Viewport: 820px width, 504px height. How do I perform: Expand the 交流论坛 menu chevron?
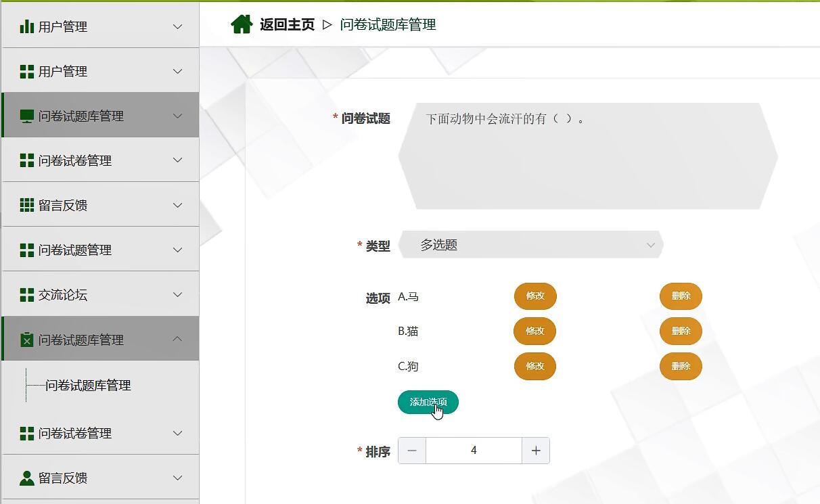tap(176, 294)
